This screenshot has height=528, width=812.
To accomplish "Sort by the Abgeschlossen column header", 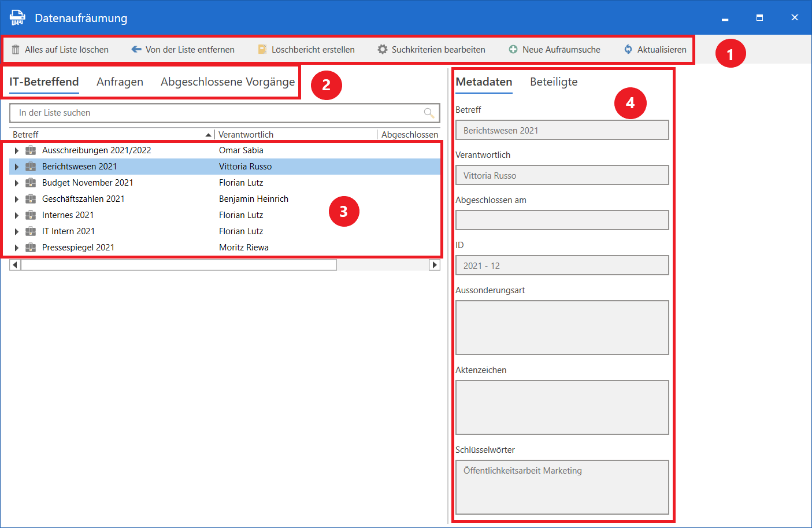I will (x=410, y=135).
